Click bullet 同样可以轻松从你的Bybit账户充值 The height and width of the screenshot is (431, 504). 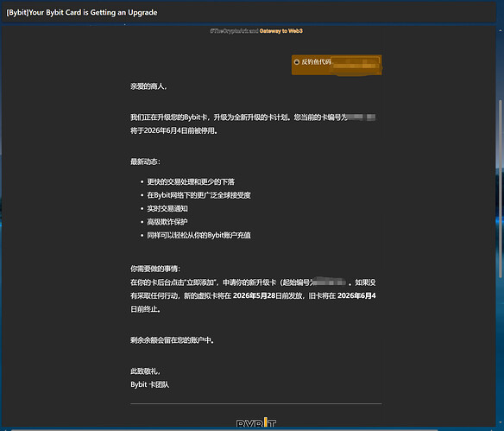(198, 235)
